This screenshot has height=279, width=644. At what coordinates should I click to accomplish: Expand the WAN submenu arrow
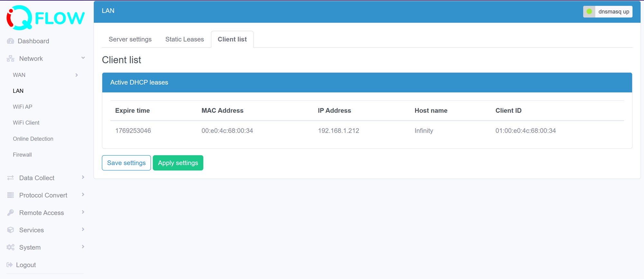click(77, 75)
